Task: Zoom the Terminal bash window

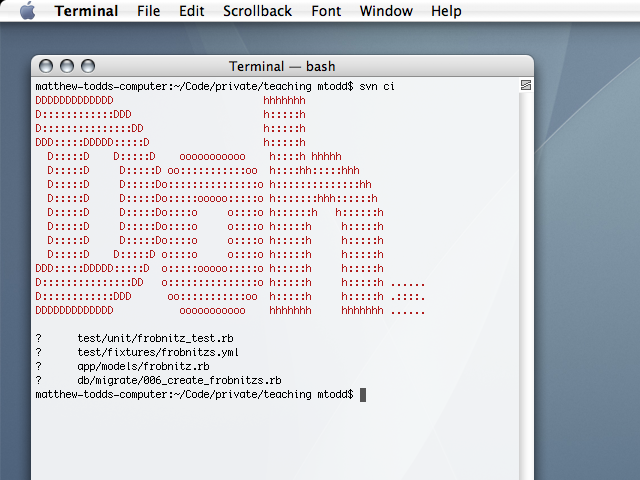Action: click(88, 66)
